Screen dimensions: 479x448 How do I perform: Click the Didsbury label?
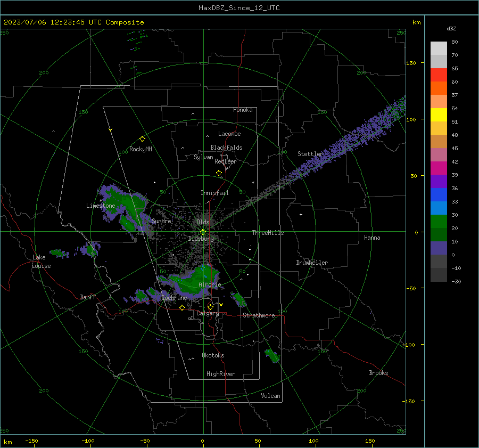(x=201, y=239)
